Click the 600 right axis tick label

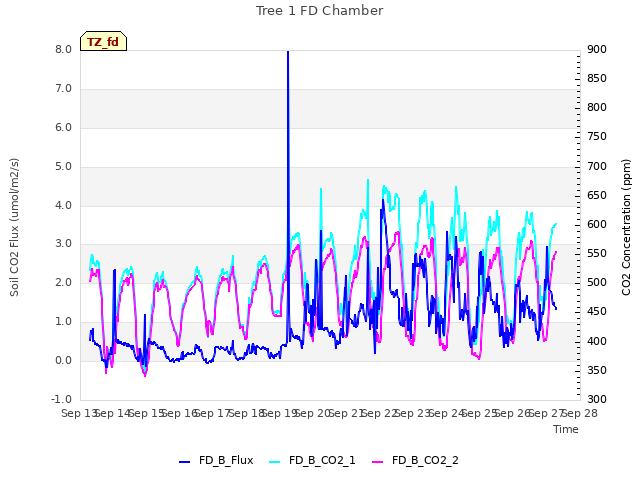(597, 224)
